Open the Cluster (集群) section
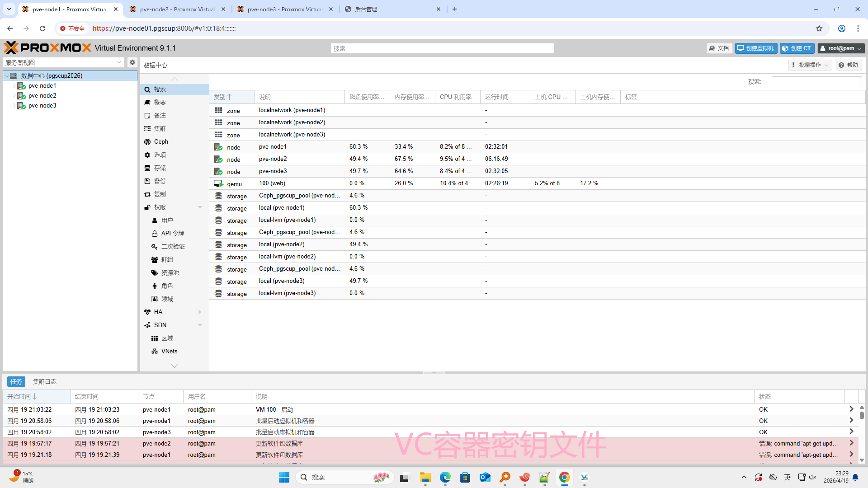 (x=160, y=128)
